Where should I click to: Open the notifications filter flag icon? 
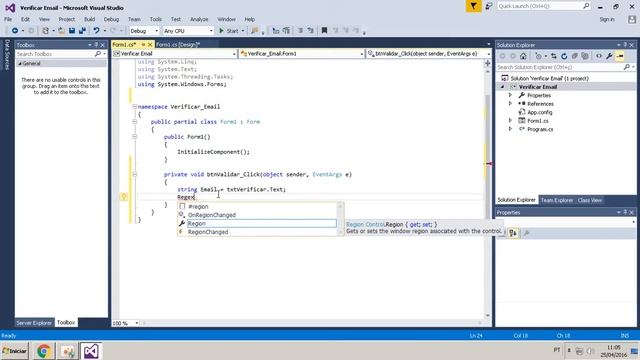(x=473, y=6)
